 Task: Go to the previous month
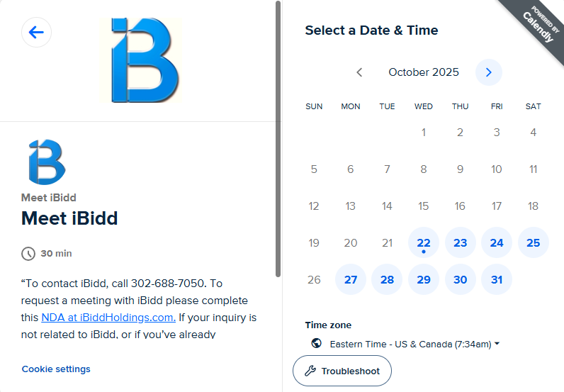pos(359,72)
